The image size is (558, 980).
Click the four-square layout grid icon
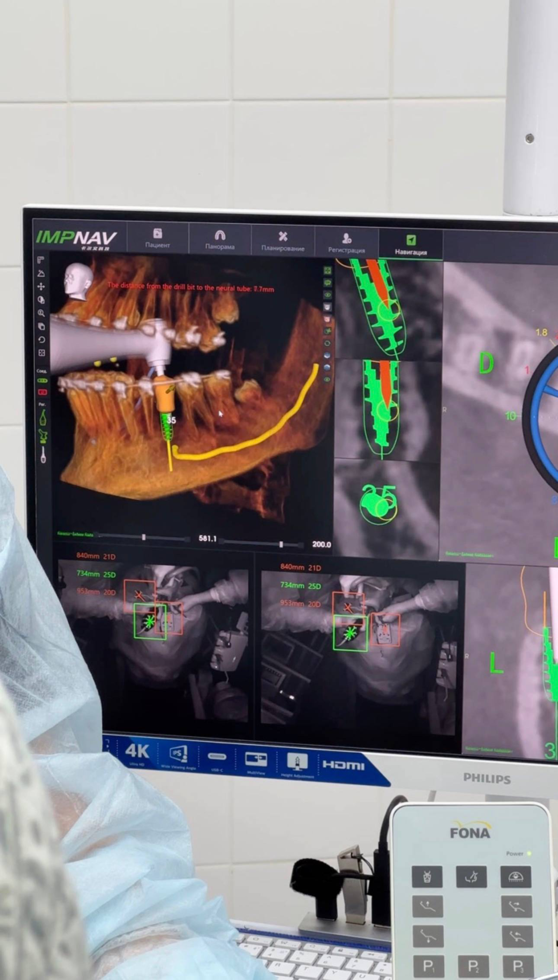tap(42, 352)
